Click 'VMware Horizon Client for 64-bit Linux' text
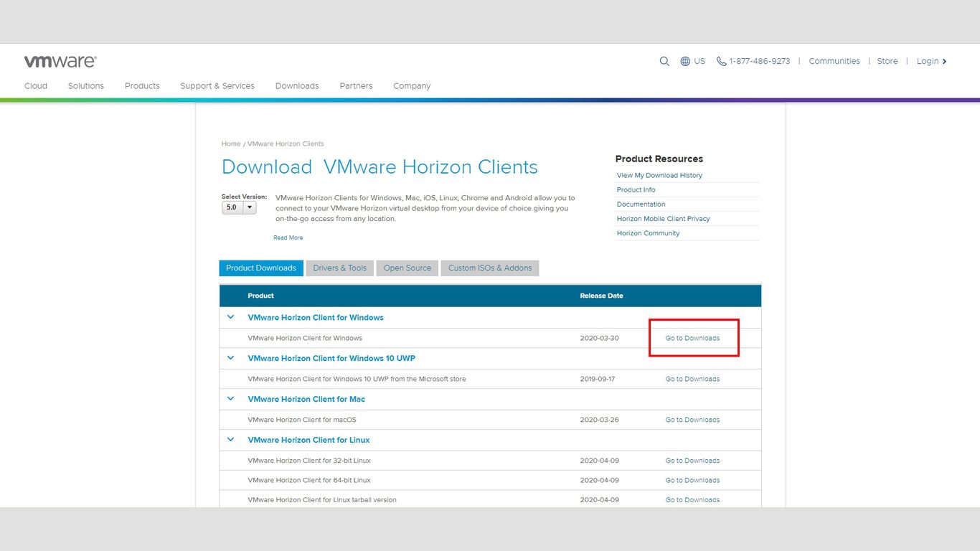The image size is (980, 551). point(309,481)
